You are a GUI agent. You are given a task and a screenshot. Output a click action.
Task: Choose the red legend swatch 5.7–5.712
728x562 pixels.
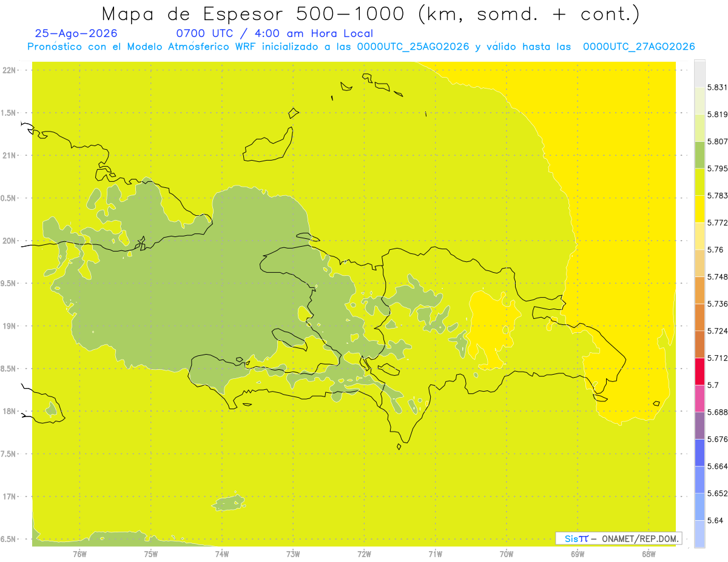pos(699,371)
